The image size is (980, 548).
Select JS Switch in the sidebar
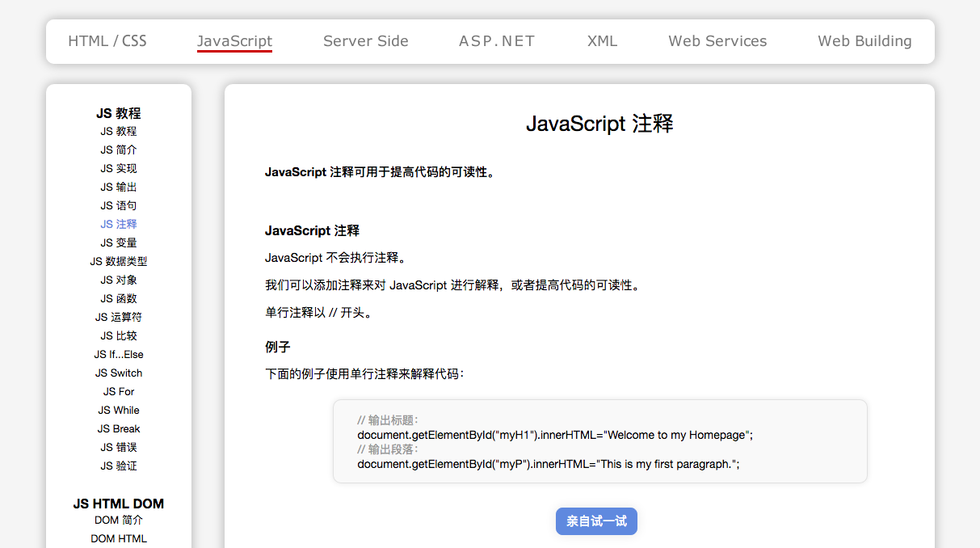point(119,373)
